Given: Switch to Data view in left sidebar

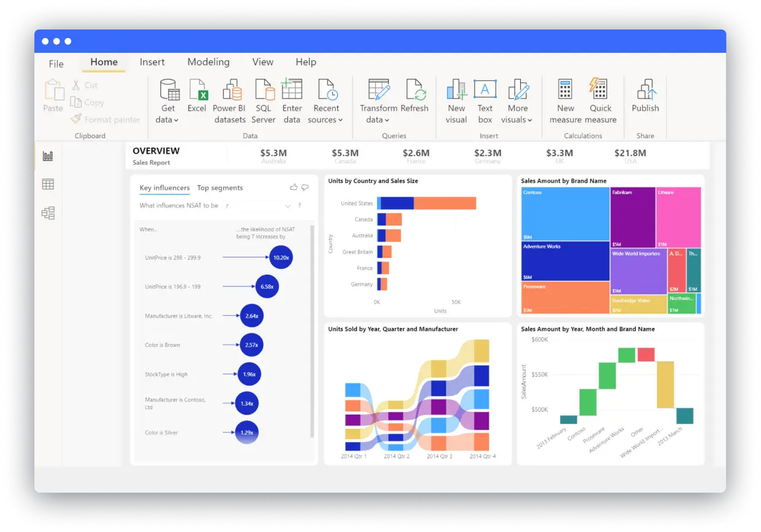Looking at the screenshot, I should tap(48, 184).
